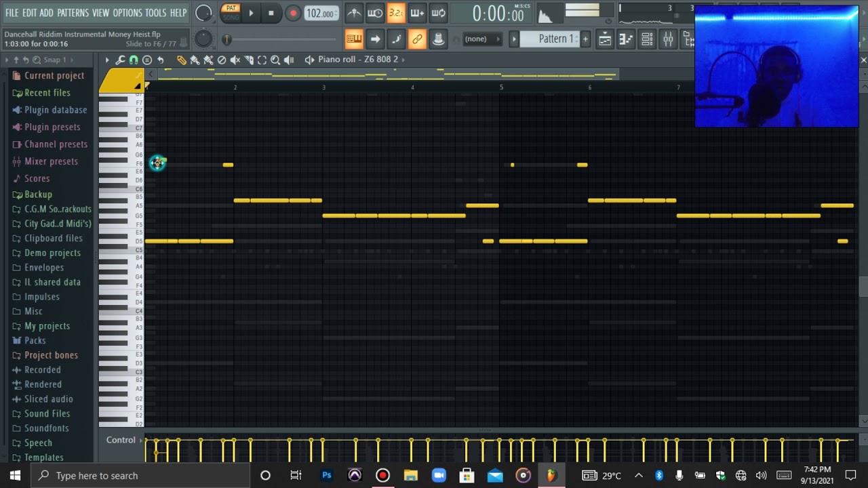The height and width of the screenshot is (488, 868).
Task: Select the Playback scrub tool
Action: [289, 60]
